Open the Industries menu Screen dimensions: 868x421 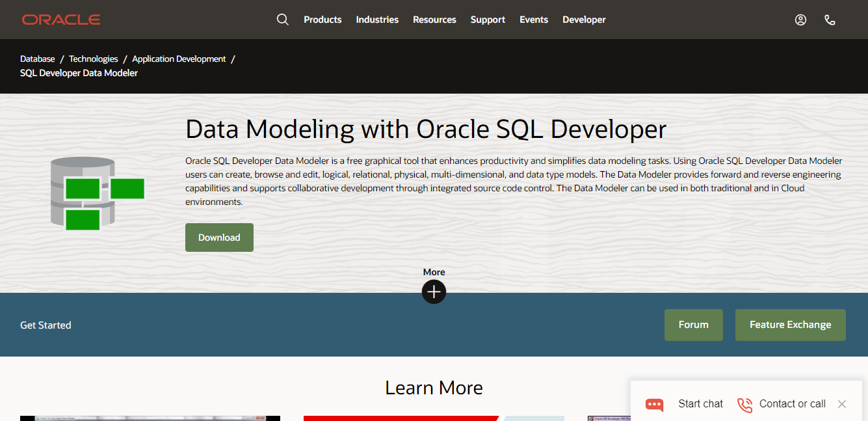[x=377, y=20]
